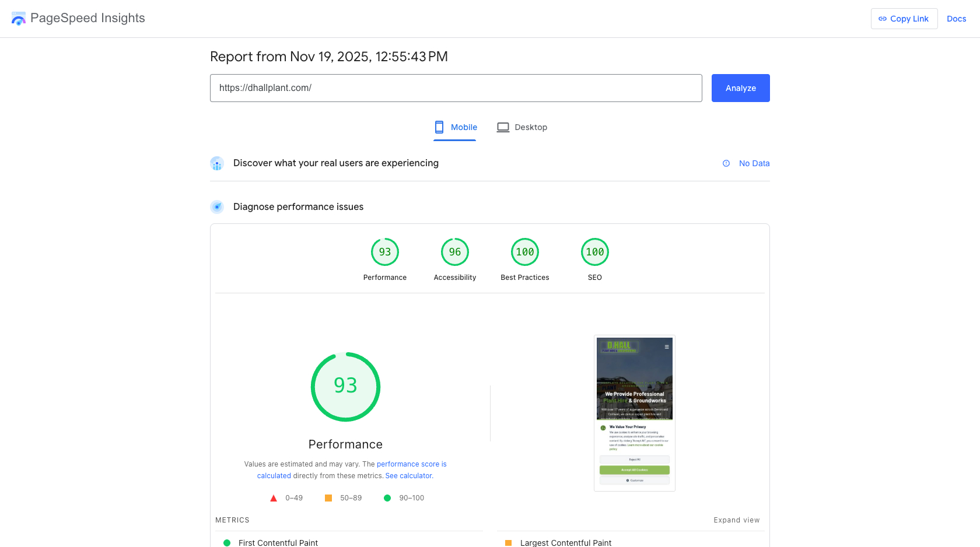
Task: Click the Best Practices score of 100
Action: [524, 251]
